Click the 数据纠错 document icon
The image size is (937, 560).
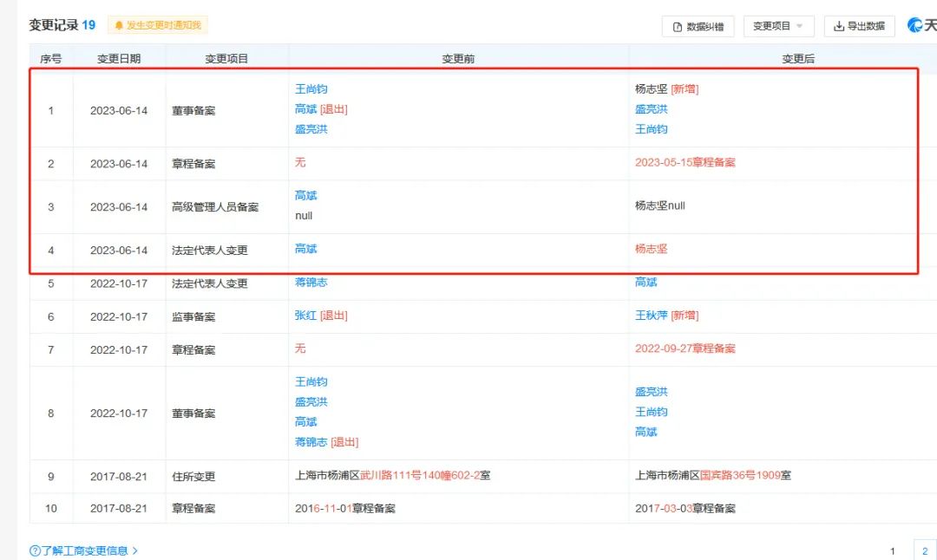(x=678, y=27)
